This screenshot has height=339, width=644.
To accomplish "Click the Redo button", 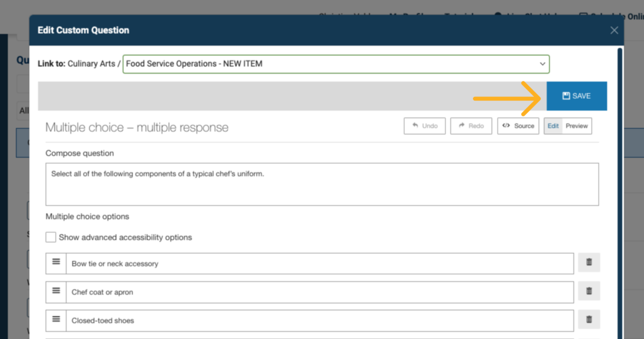I will [x=471, y=126].
